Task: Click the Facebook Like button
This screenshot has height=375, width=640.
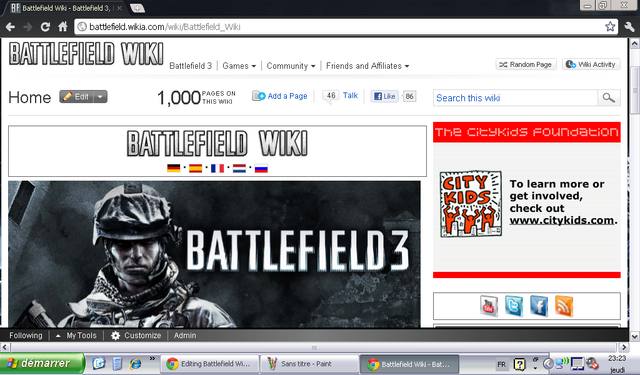Action: 384,96
